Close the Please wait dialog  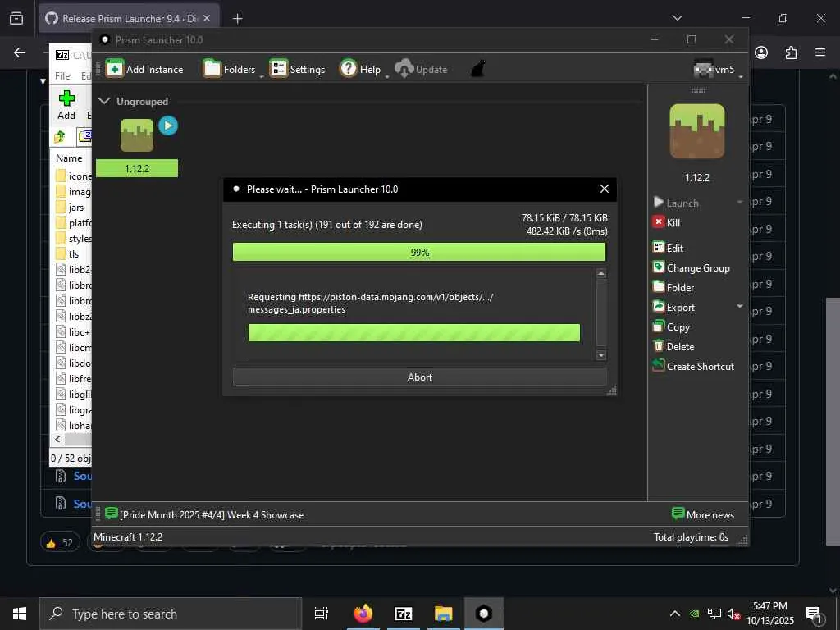tap(605, 189)
